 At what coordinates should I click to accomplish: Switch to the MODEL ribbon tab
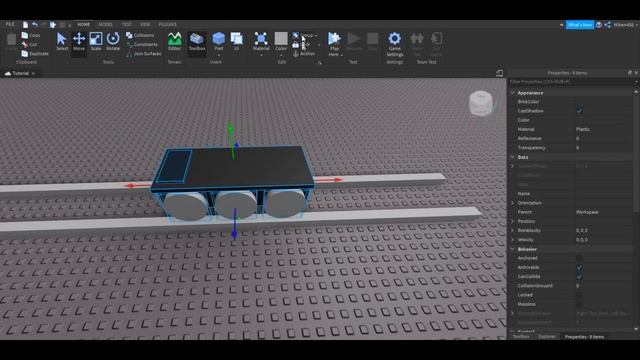click(106, 24)
